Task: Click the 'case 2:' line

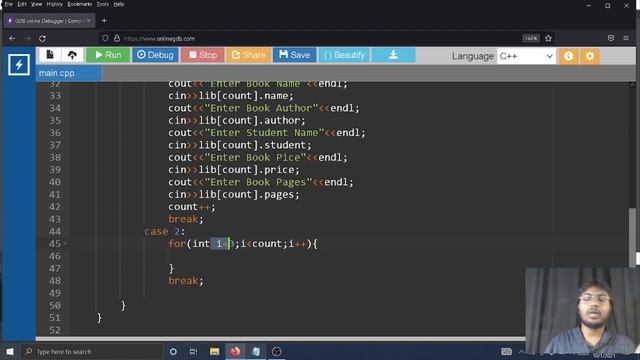Action: tap(164, 231)
